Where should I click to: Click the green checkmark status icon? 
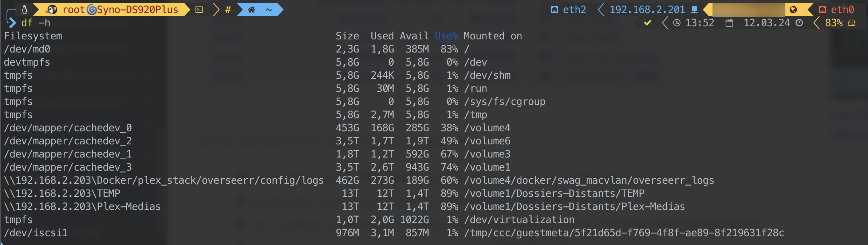[647, 23]
